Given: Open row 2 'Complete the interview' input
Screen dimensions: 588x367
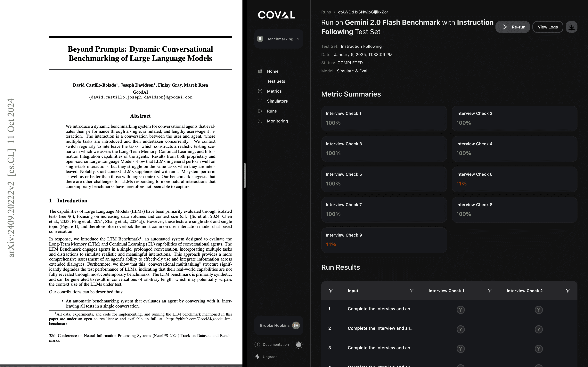Looking at the screenshot, I should (x=380, y=328).
